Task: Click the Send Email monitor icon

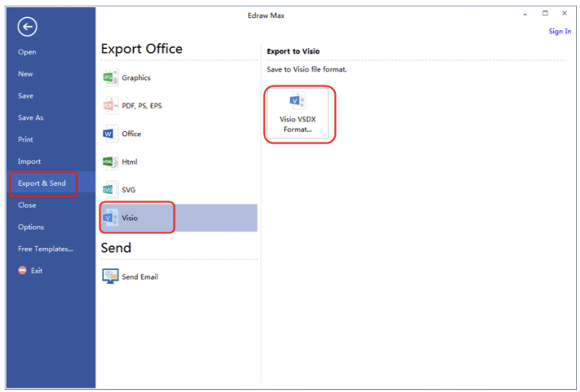Action: tap(110, 276)
